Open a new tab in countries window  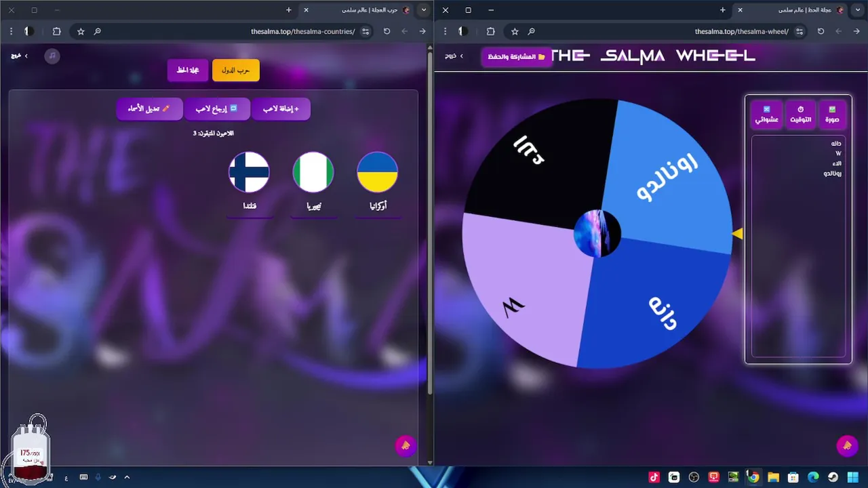(x=289, y=10)
